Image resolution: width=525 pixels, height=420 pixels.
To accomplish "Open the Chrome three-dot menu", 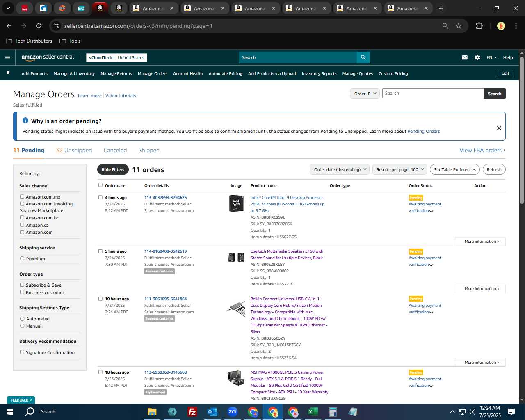I will [515, 26].
